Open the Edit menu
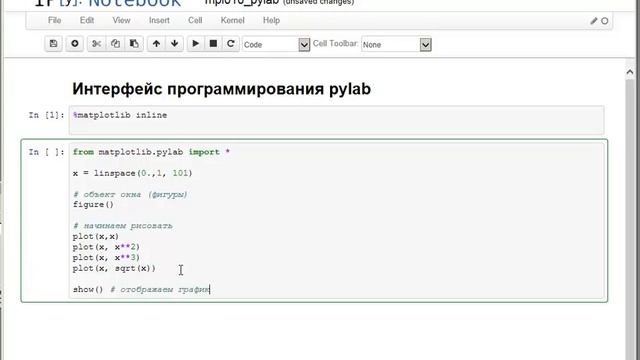Image resolution: width=640 pixels, height=360 pixels. click(87, 20)
